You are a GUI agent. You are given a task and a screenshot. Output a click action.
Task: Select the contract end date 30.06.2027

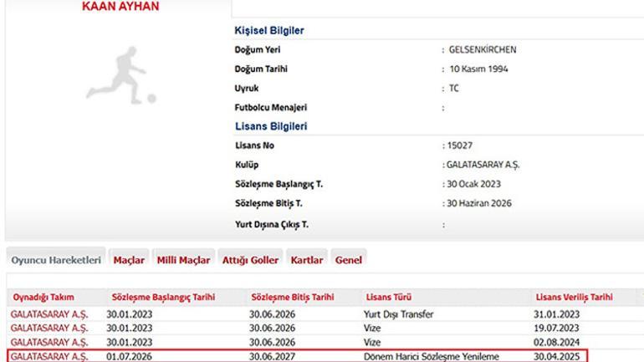coord(272,356)
